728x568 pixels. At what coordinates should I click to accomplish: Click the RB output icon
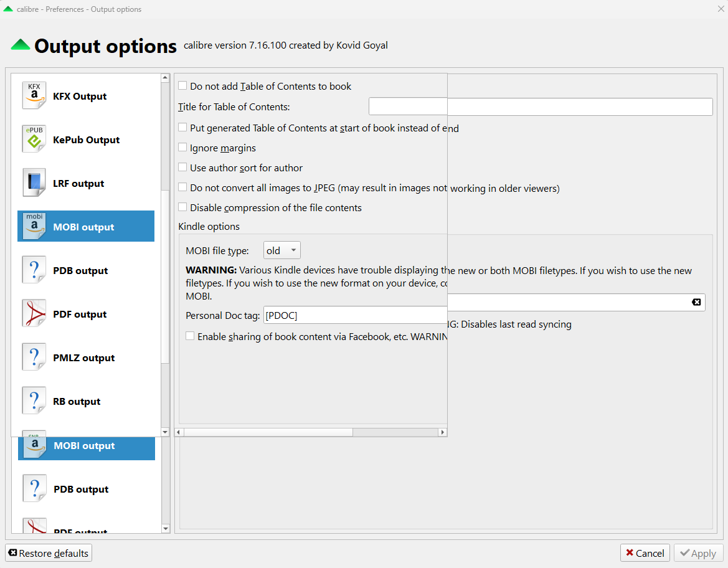tap(34, 401)
